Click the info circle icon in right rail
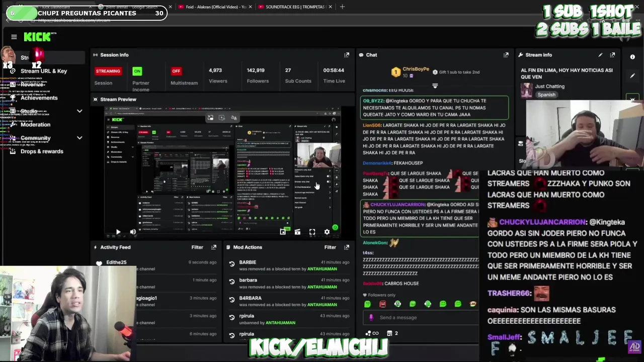The width and height of the screenshot is (644, 362). [x=632, y=57]
